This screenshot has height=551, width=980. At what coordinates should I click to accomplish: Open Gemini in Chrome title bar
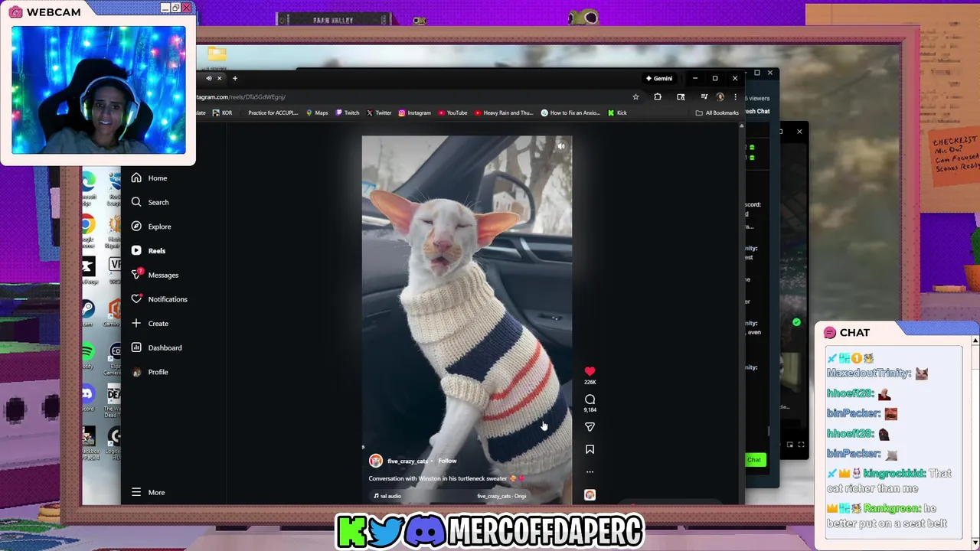[659, 78]
